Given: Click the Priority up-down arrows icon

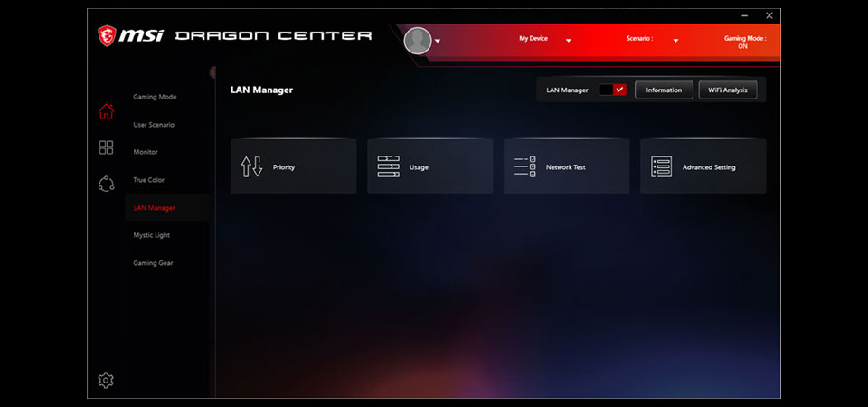Looking at the screenshot, I should (251, 166).
